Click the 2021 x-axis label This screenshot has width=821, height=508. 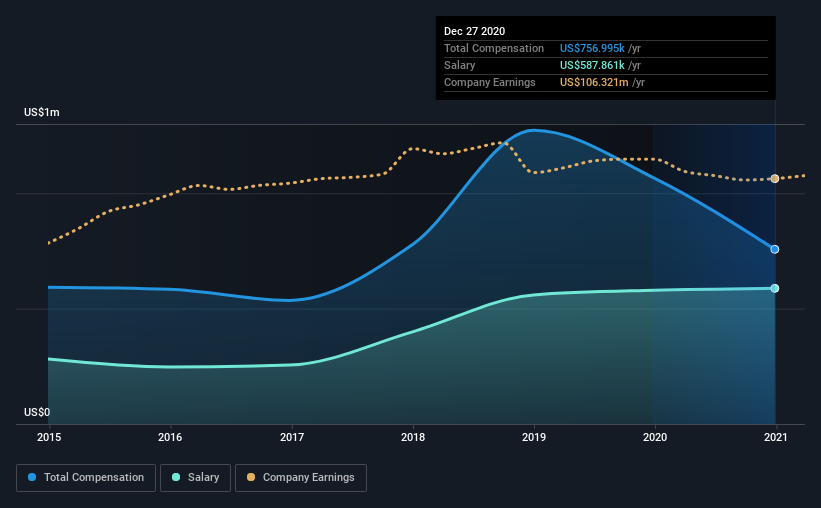click(x=776, y=437)
